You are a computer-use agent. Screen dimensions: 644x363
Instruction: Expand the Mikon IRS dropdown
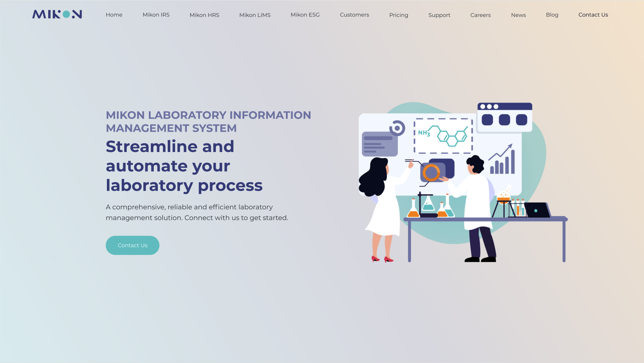click(x=156, y=15)
